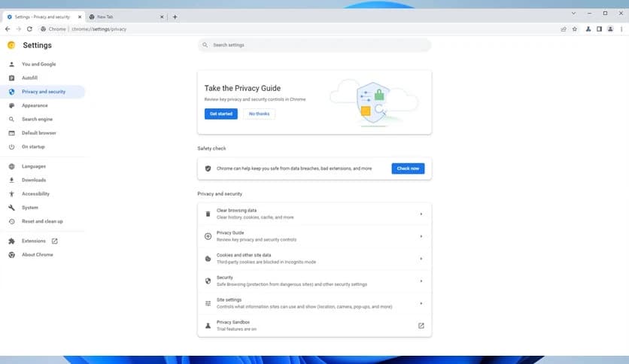Image resolution: width=629 pixels, height=364 pixels.
Task: Click the Chrome site info chip in address bar
Action: 53,29
